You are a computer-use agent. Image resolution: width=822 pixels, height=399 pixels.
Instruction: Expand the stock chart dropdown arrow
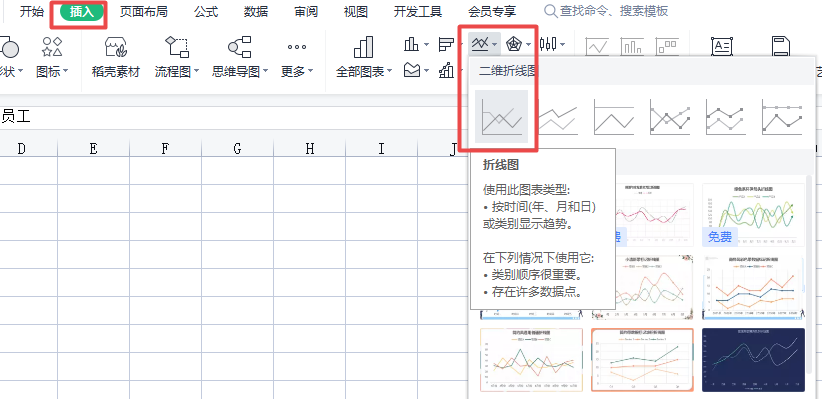pyautogui.click(x=563, y=45)
